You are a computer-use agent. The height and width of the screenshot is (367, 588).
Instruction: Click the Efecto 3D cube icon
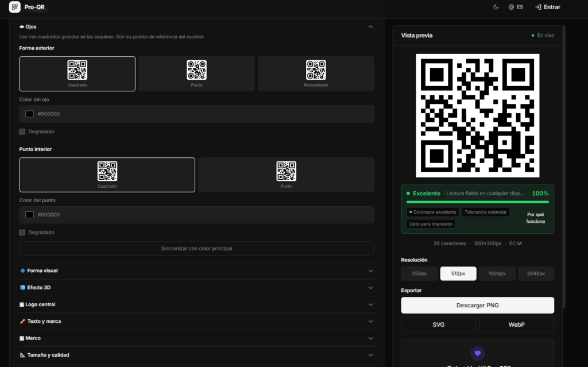click(22, 287)
